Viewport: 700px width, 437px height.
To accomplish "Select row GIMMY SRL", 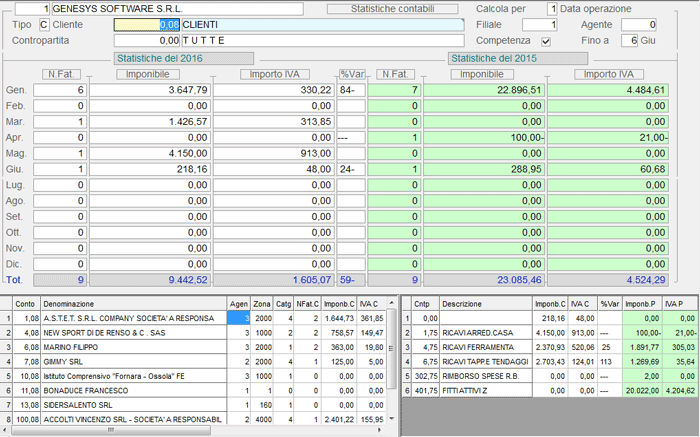I will click(x=194, y=362).
